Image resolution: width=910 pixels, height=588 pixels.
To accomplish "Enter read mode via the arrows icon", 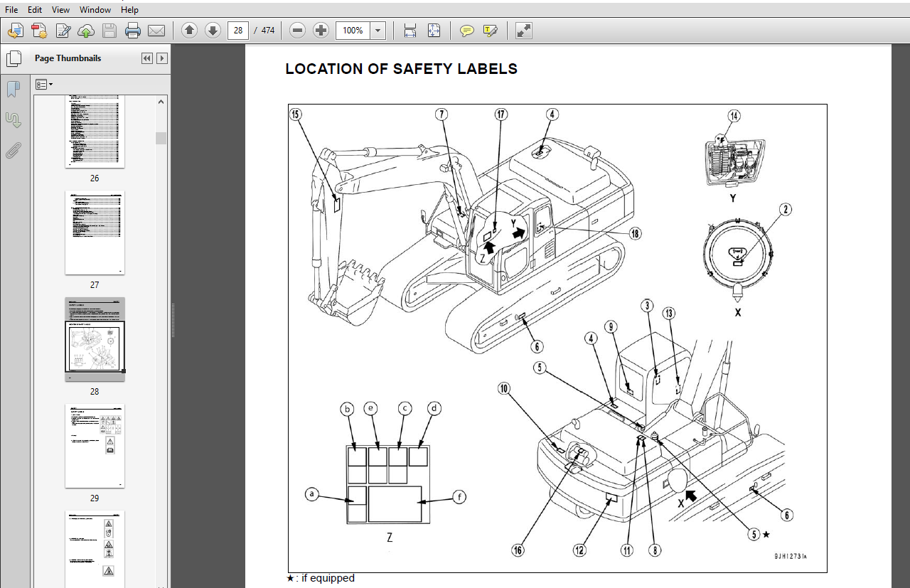I will (523, 31).
